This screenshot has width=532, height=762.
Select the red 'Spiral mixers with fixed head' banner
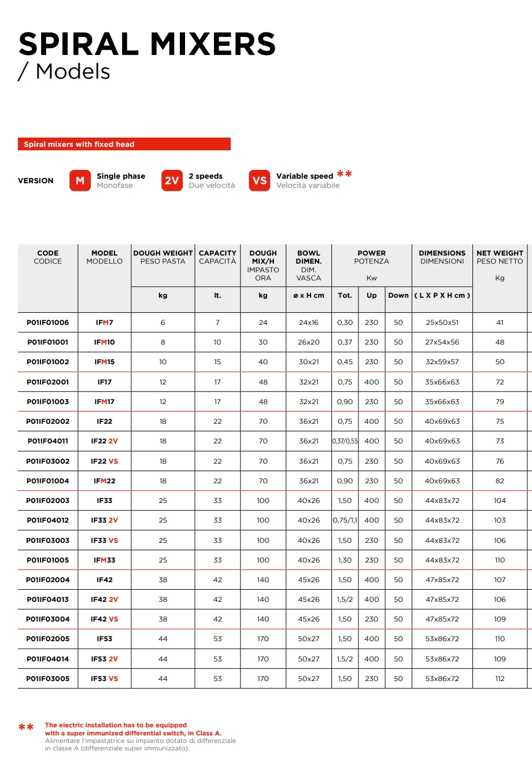124,144
